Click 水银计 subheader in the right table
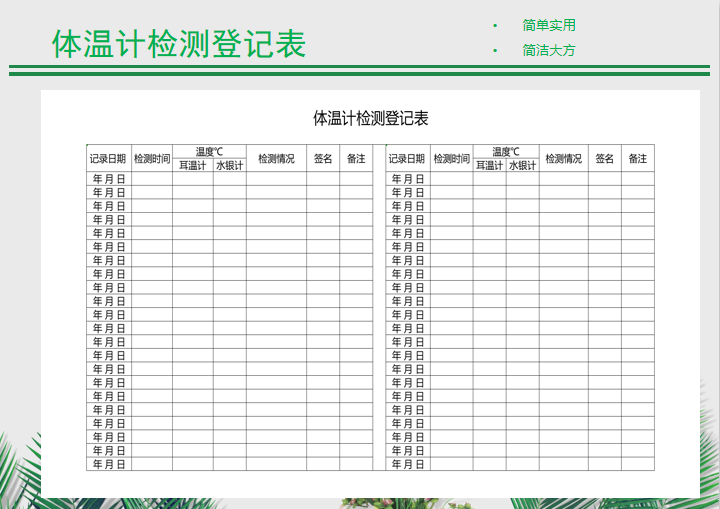The width and height of the screenshot is (720, 509). coord(522,165)
